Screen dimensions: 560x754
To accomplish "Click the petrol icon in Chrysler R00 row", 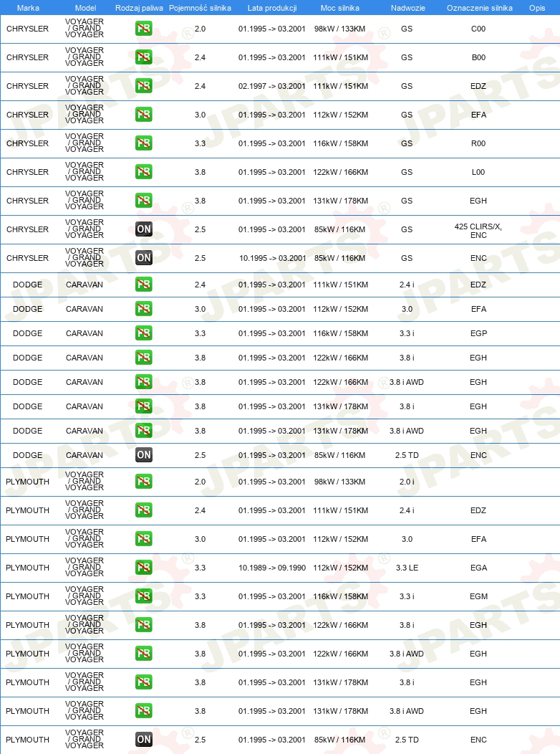I will tap(144, 143).
